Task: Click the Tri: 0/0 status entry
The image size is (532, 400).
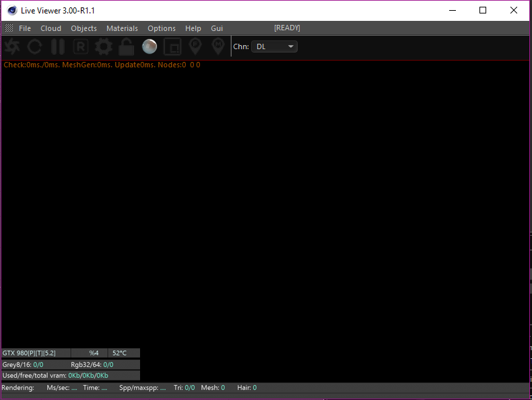Action: point(185,387)
